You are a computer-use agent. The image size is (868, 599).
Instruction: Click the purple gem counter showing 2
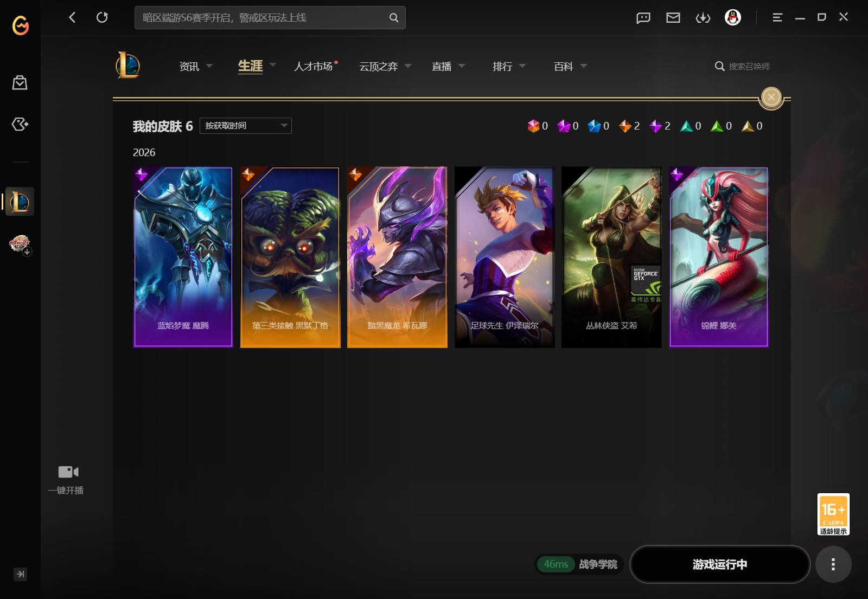656,126
